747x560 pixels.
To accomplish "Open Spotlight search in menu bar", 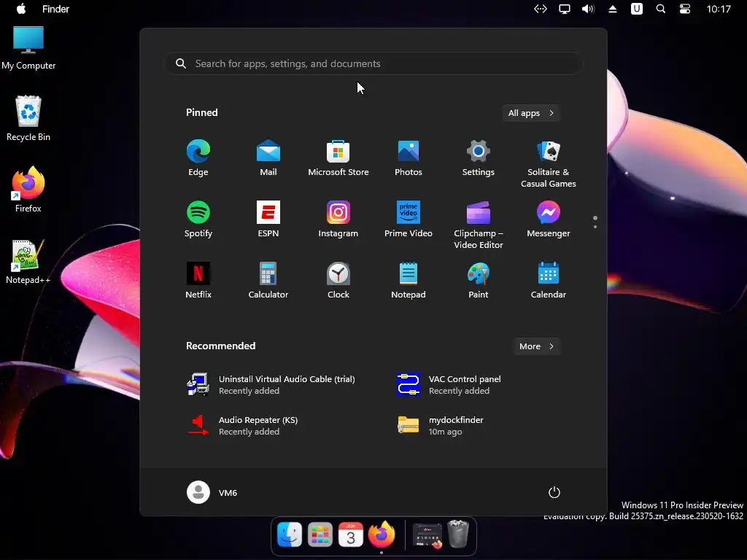I will pos(661,9).
